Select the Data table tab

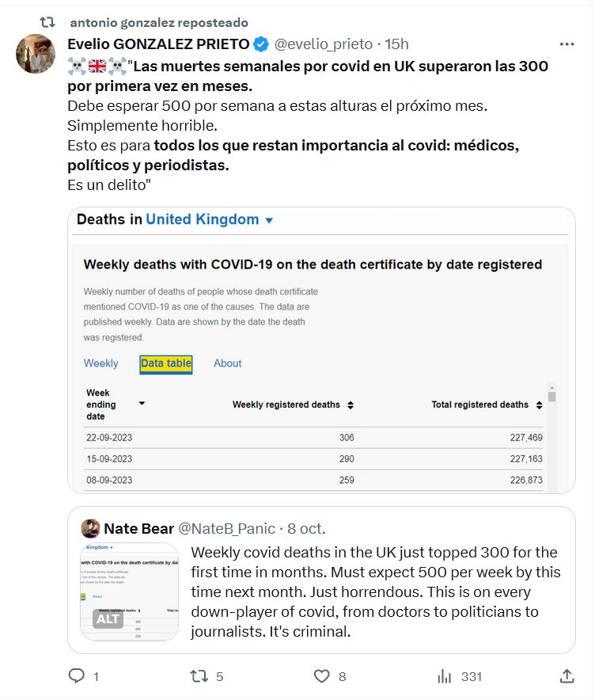point(166,363)
